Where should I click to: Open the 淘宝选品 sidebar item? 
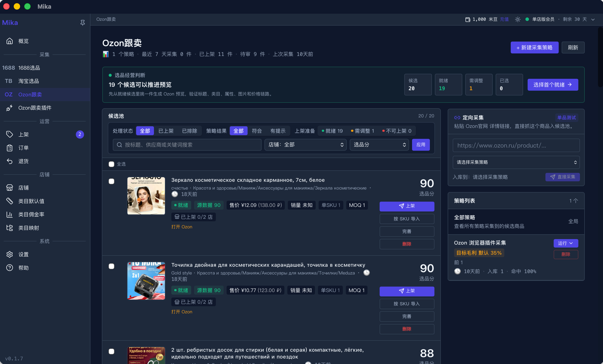coord(45,81)
